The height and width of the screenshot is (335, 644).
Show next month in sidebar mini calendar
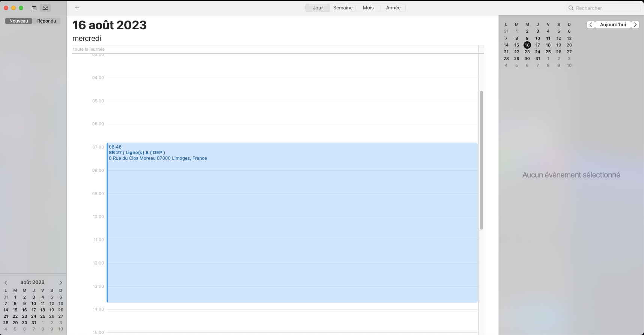(61, 282)
